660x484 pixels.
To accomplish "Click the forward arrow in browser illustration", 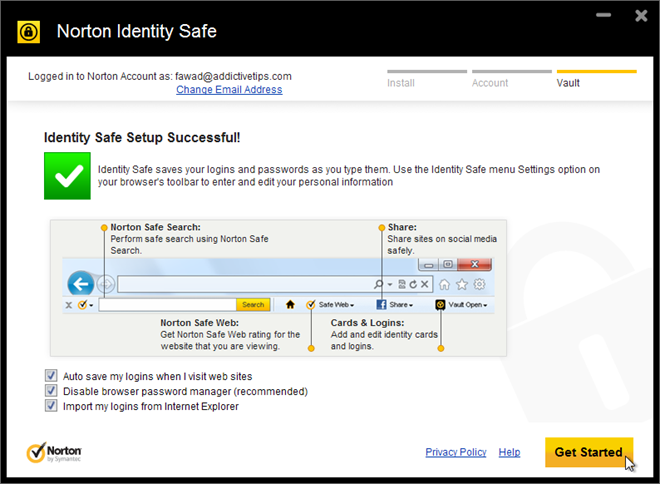I will coord(106,285).
